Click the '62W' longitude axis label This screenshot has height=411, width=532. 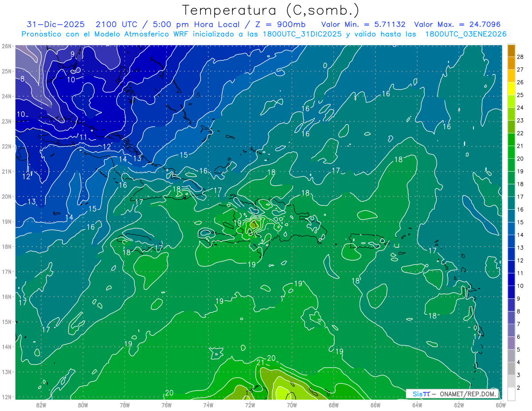point(459,405)
